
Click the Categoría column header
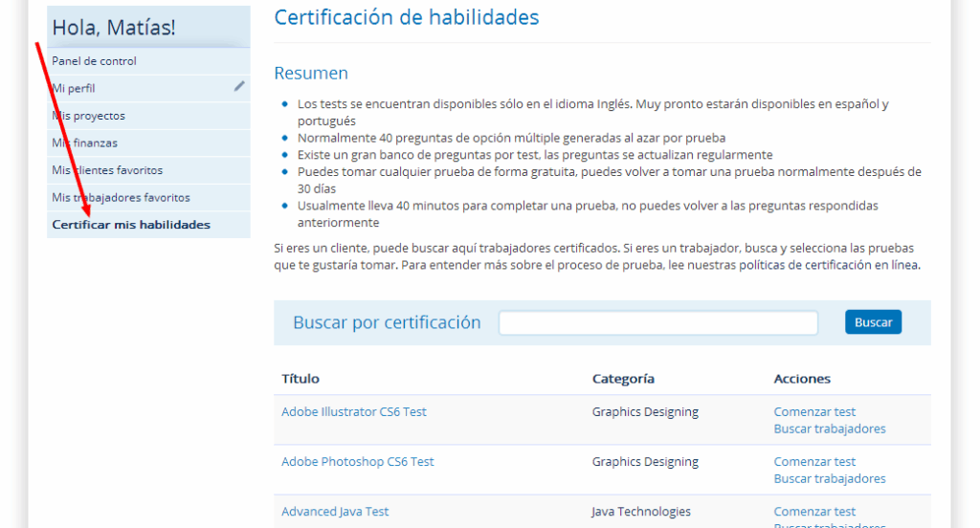pyautogui.click(x=623, y=379)
